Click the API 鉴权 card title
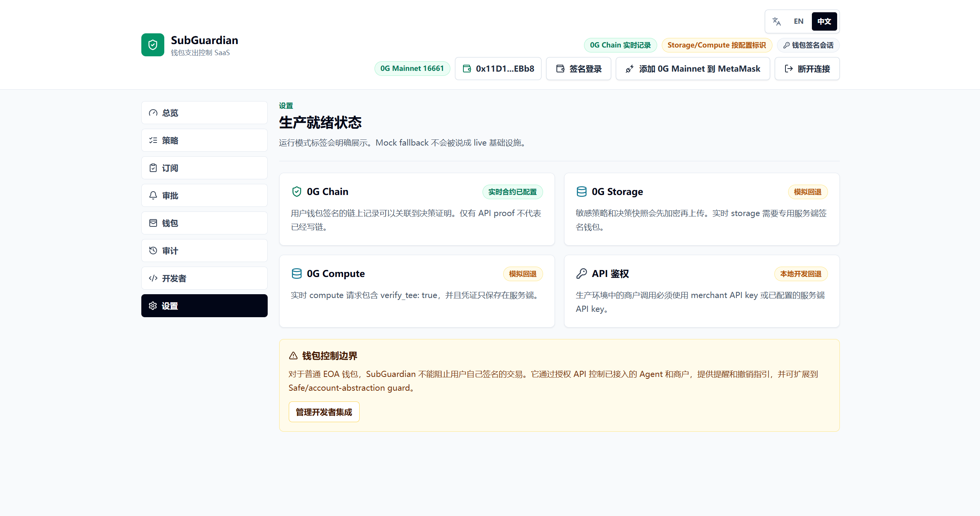The image size is (980, 516). [610, 274]
